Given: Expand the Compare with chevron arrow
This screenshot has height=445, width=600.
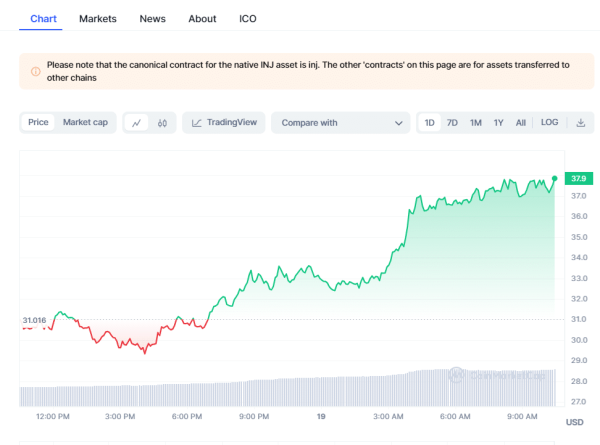Looking at the screenshot, I should pos(398,123).
